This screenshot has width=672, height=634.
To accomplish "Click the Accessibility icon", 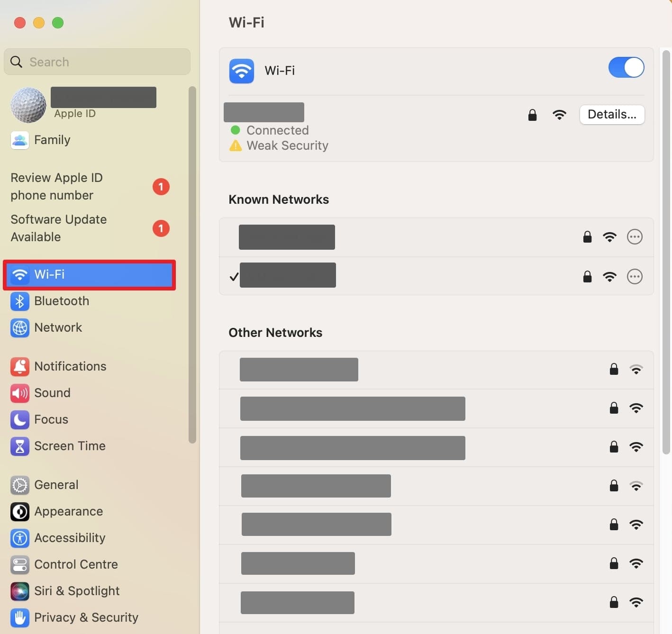I will click(x=20, y=538).
